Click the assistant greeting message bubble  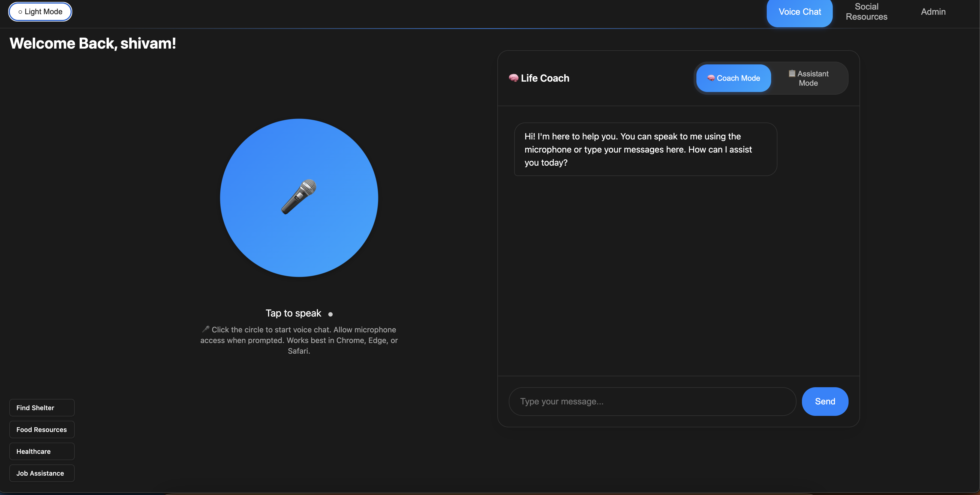645,149
